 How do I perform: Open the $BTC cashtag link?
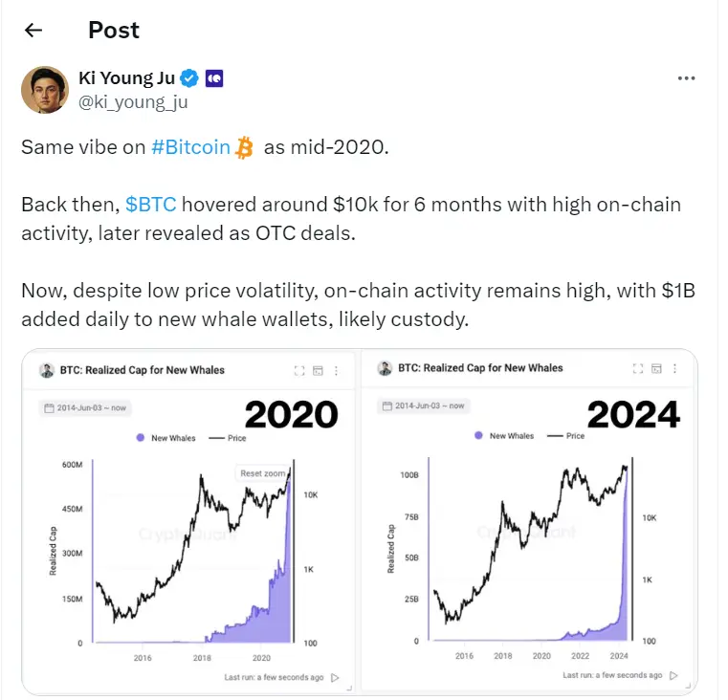[x=152, y=206]
